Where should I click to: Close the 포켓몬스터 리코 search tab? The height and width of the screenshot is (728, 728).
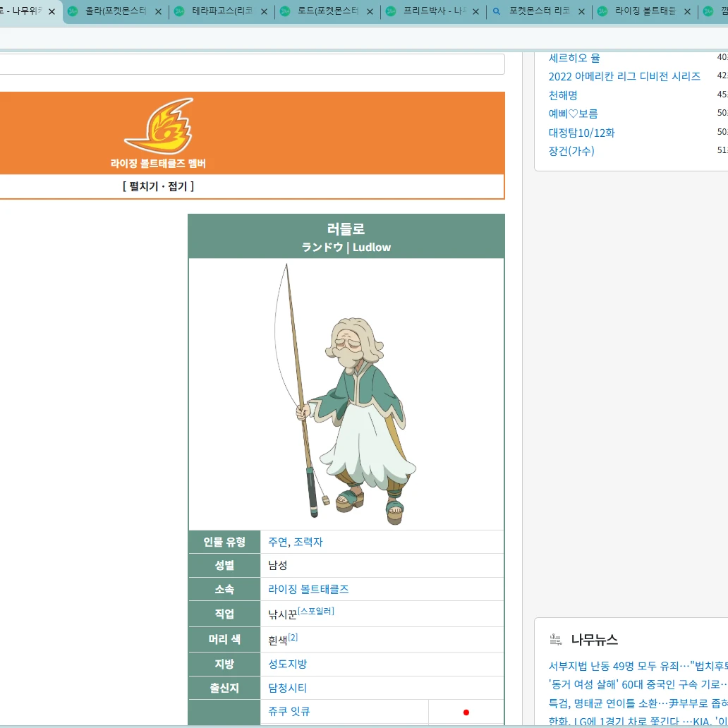point(582,11)
